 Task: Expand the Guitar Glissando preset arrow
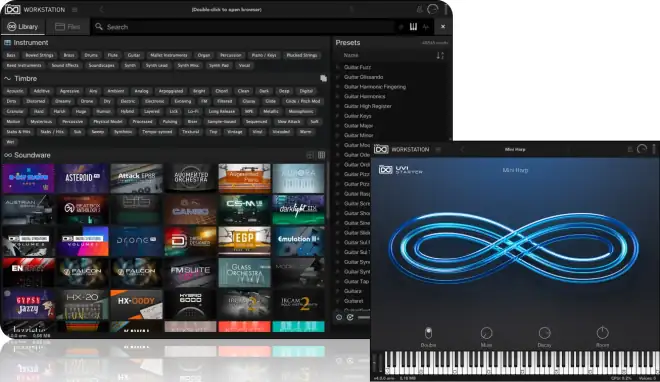click(x=338, y=77)
